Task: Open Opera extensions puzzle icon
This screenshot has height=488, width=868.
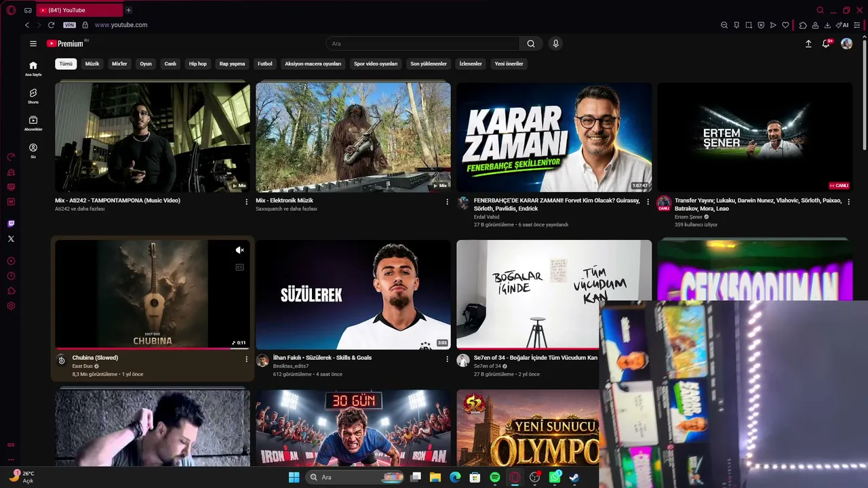Action: click(x=803, y=25)
